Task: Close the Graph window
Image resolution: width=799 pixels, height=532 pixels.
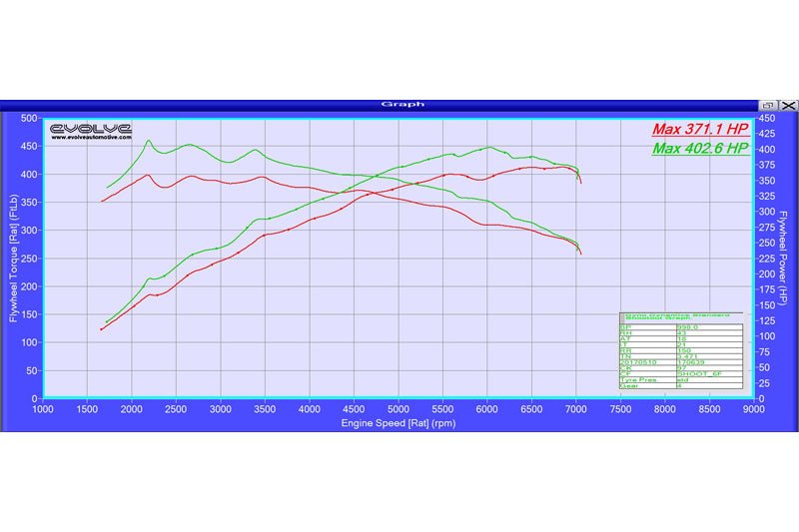Action: [x=788, y=104]
